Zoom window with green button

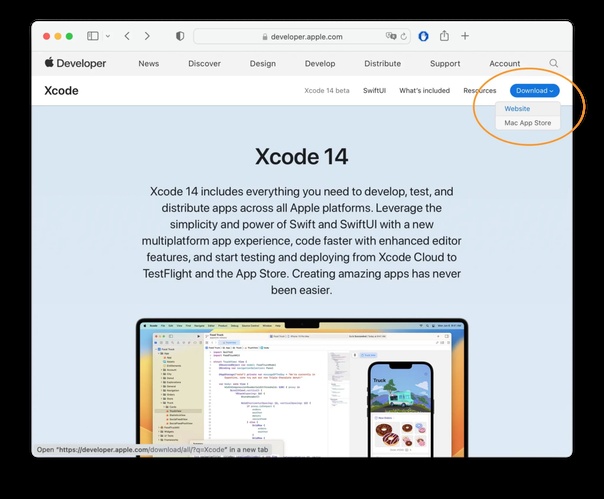coord(69,36)
